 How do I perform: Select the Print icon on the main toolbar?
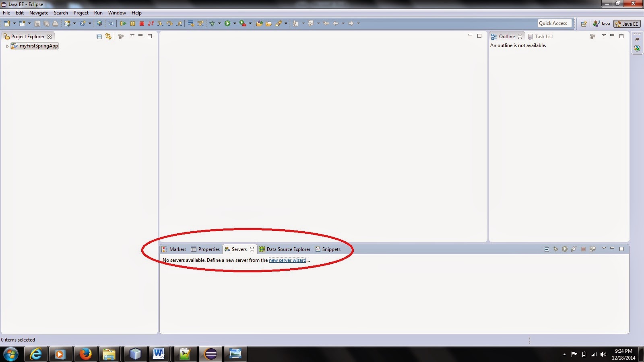pyautogui.click(x=55, y=23)
